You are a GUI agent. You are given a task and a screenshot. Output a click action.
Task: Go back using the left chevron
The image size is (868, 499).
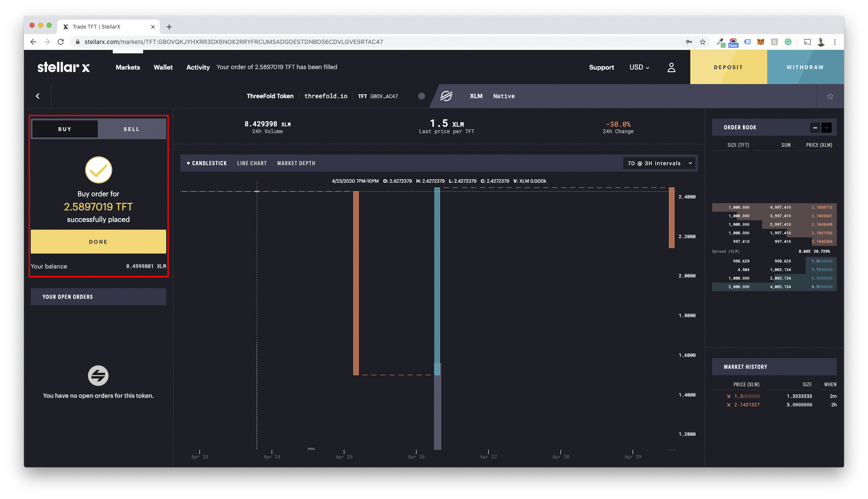[x=38, y=96]
